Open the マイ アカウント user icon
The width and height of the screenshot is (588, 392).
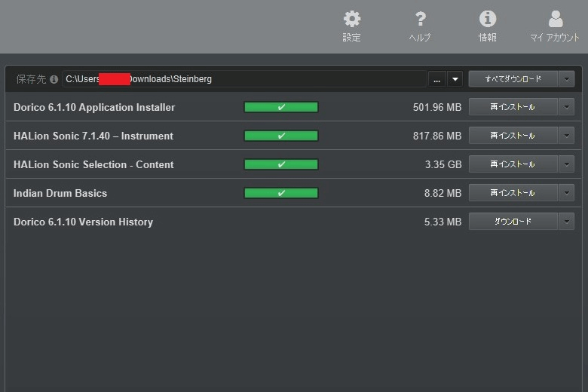coord(555,20)
